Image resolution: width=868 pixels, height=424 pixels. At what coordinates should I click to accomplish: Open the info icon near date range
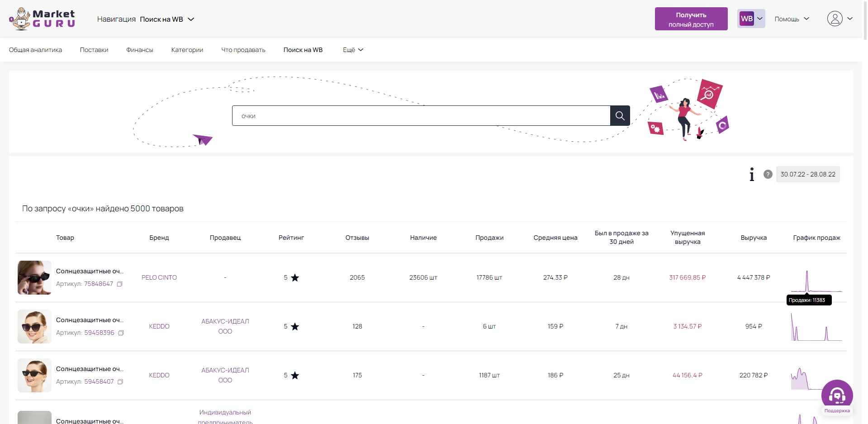pyautogui.click(x=752, y=174)
